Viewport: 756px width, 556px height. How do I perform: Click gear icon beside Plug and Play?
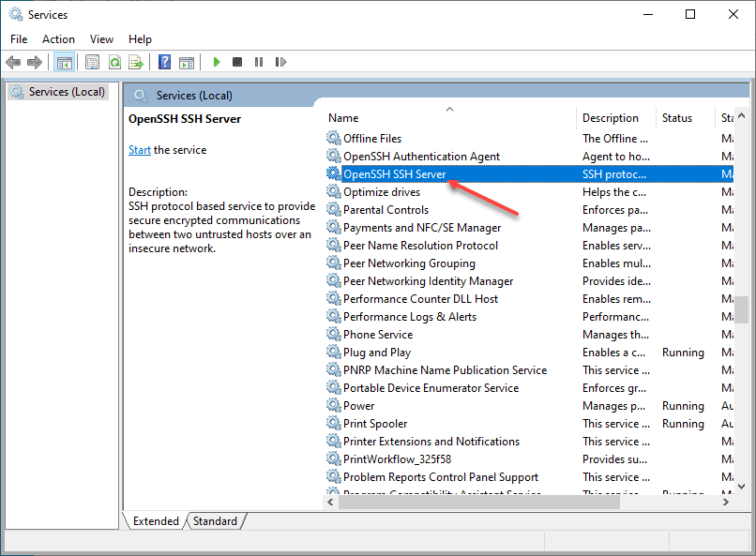(334, 353)
